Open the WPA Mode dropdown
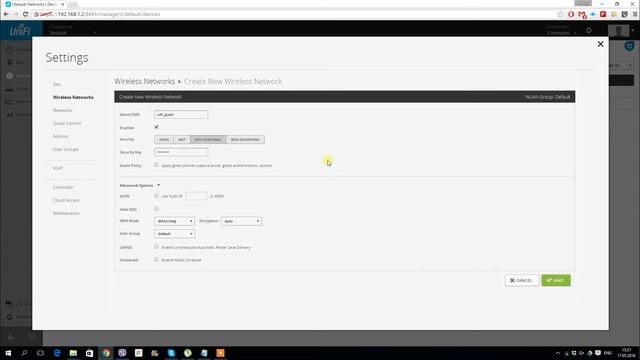 coord(175,221)
